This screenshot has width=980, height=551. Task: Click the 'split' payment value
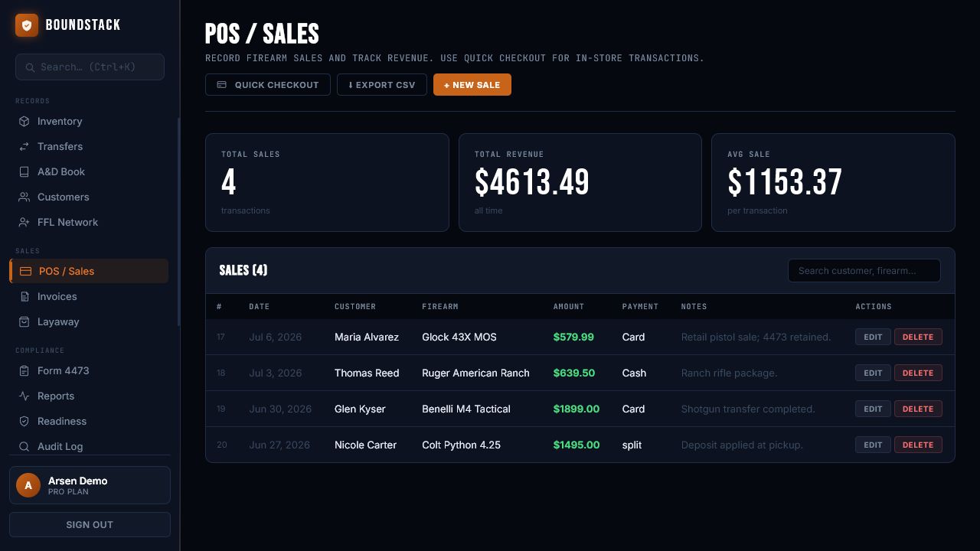tap(632, 445)
